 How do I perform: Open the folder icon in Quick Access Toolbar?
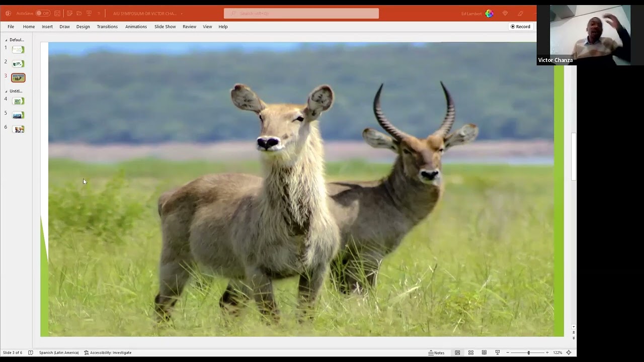click(79, 14)
